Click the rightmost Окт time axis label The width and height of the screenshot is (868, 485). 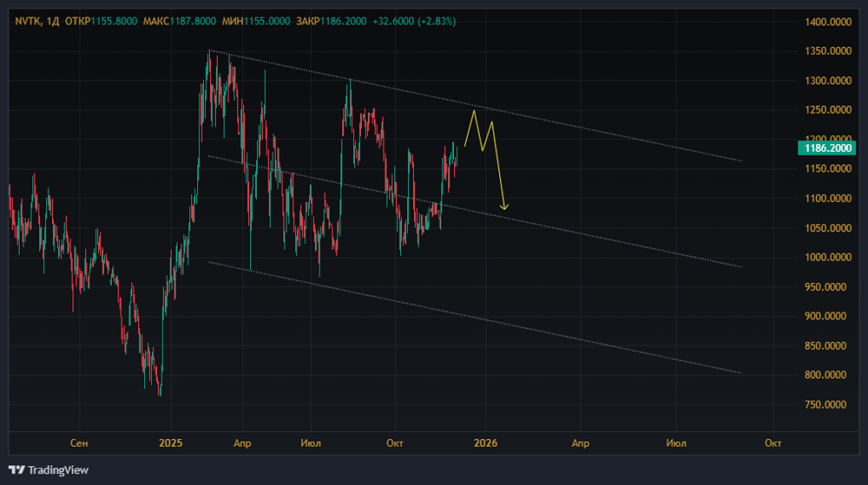point(773,443)
